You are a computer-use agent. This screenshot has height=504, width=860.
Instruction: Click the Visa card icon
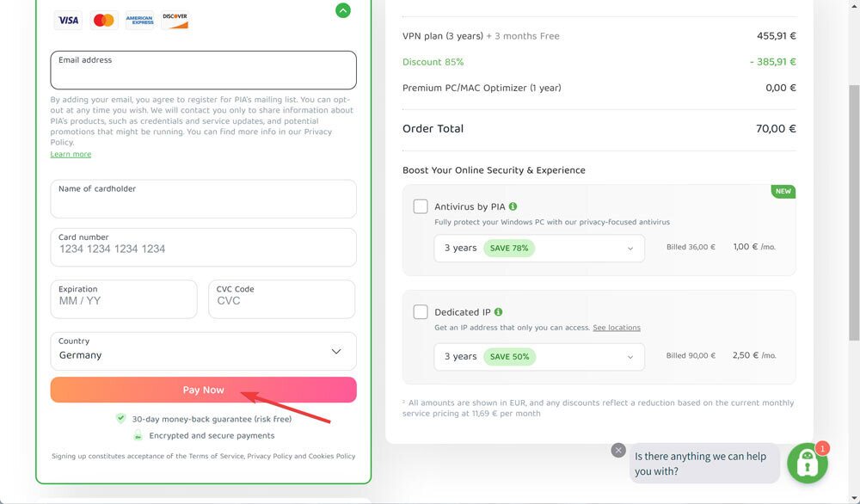coord(68,20)
